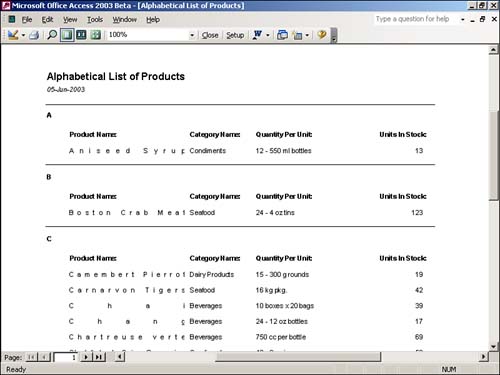This screenshot has height=375, width=500.
Task: Click the Database Window icon
Action: tap(282, 35)
